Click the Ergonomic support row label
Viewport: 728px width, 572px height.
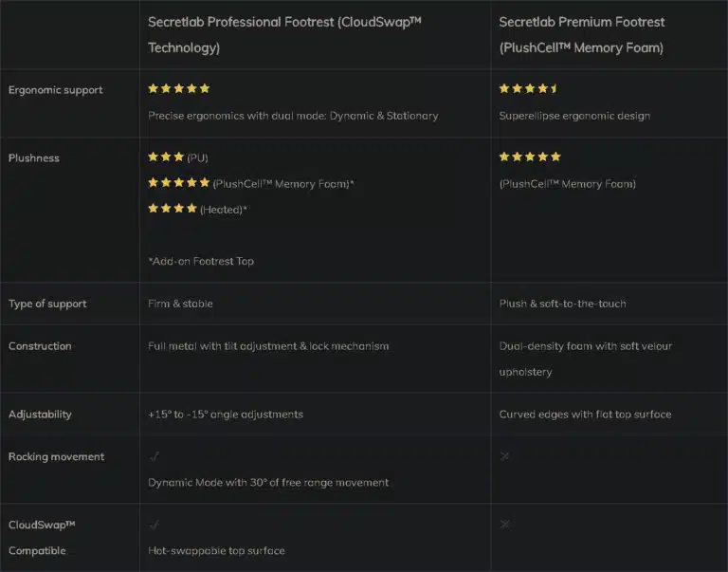pos(56,90)
